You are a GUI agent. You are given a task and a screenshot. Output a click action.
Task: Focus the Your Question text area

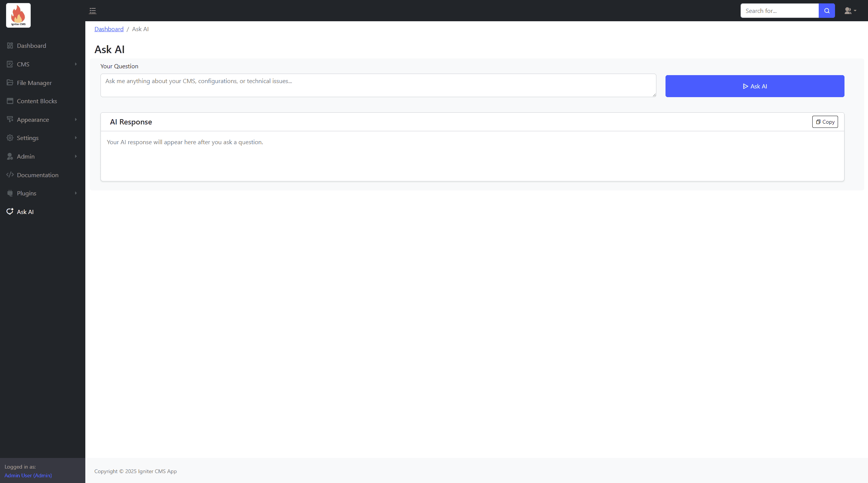[378, 85]
